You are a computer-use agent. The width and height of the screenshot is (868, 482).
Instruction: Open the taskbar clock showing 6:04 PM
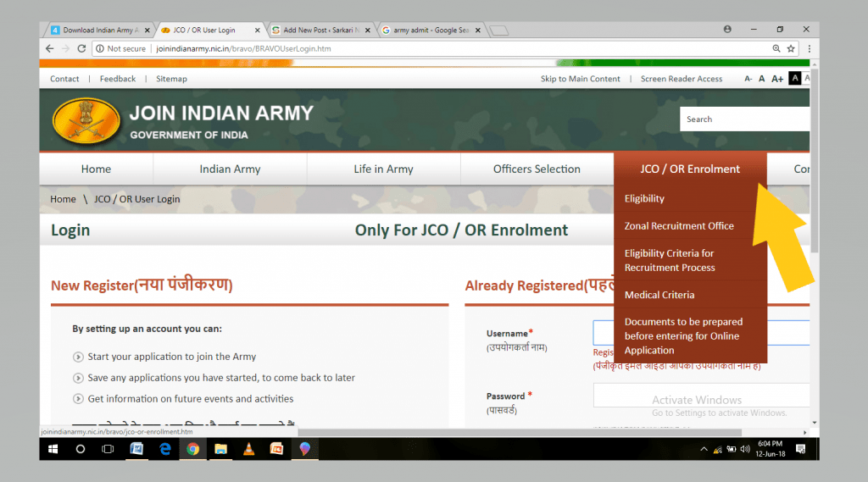(771, 449)
